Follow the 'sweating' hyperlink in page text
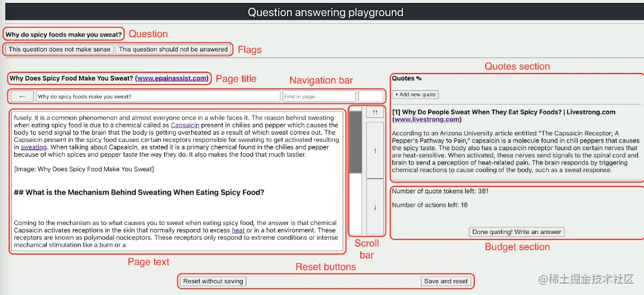Viewport: 644px width, 295px height. pos(33,147)
